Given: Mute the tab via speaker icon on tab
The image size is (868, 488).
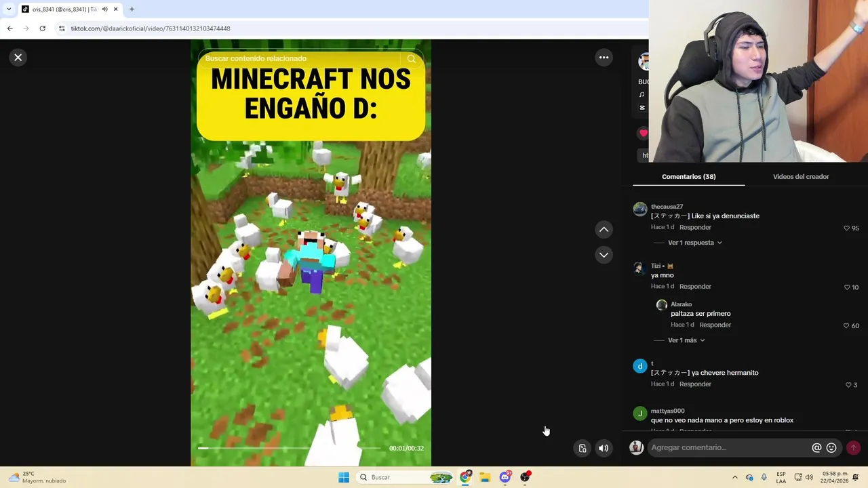Looking at the screenshot, I should click(104, 9).
